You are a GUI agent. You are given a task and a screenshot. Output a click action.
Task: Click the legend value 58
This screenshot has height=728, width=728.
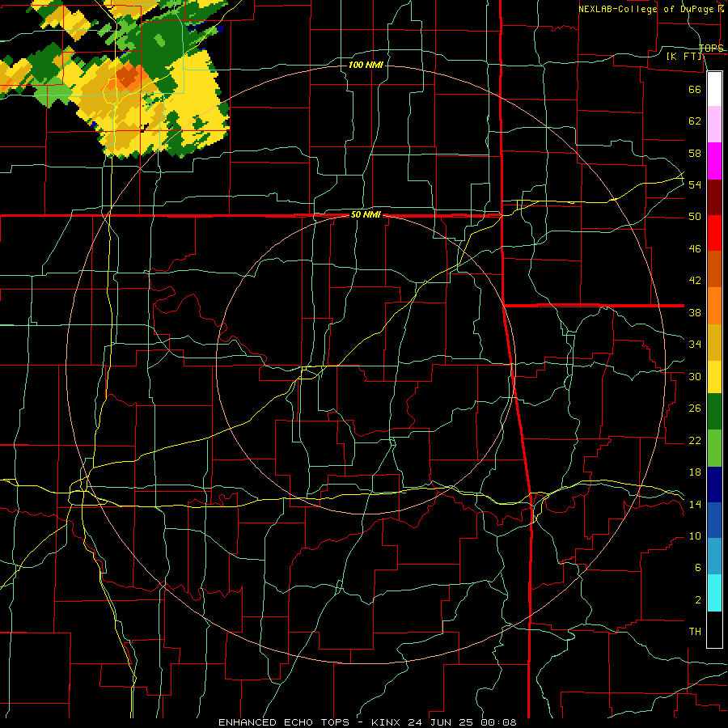point(695,153)
